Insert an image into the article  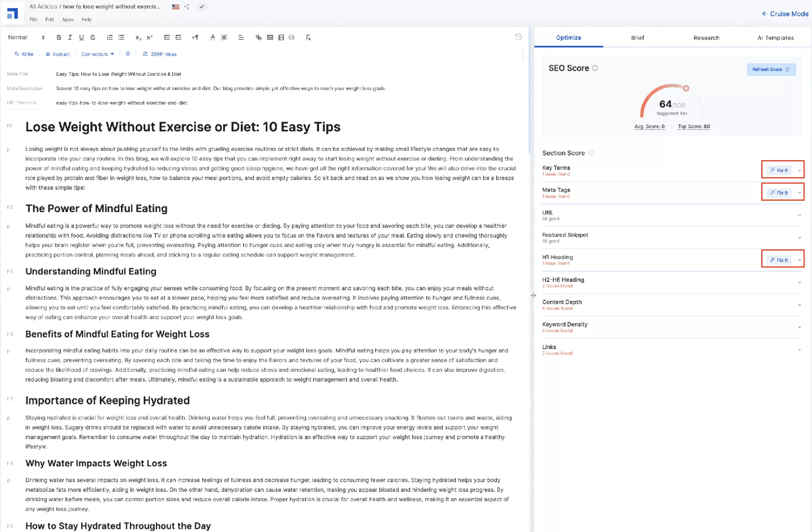point(270,38)
